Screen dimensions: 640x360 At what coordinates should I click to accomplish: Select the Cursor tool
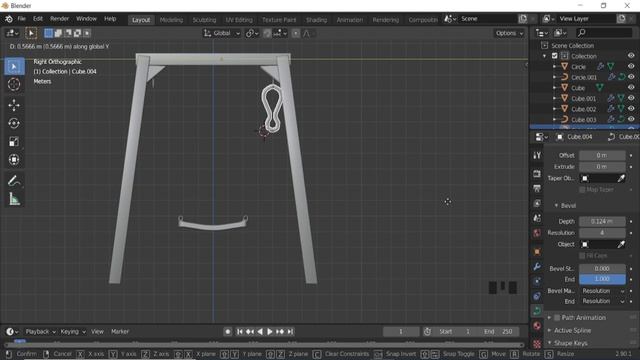click(14, 84)
